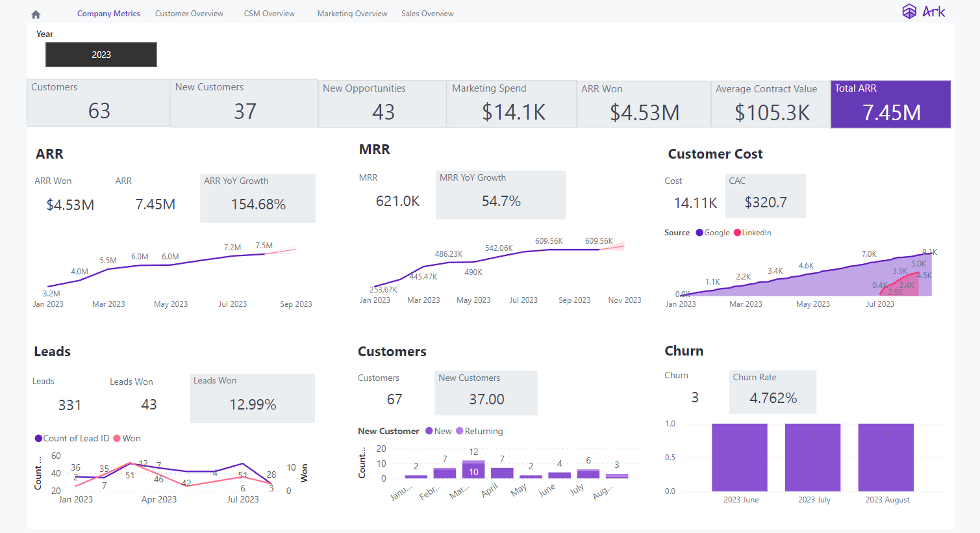This screenshot has width=980, height=533.
Task: Click the Ark logo icon
Action: (x=909, y=11)
